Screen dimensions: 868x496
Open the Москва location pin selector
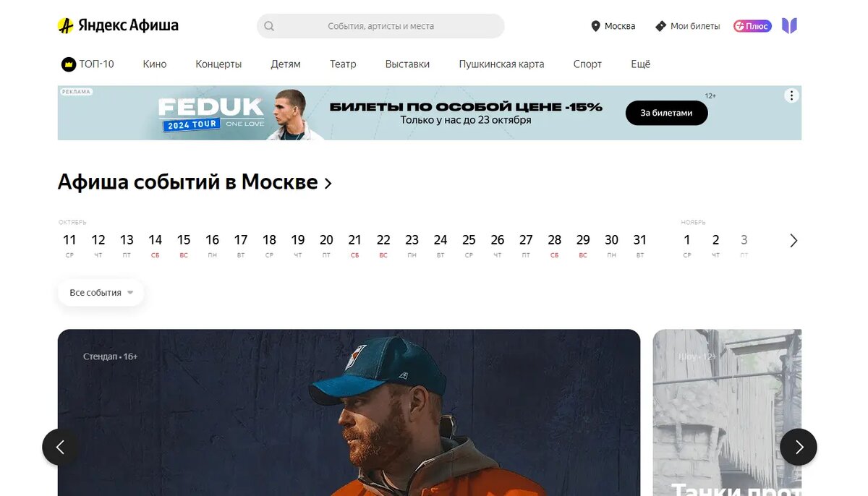pos(596,26)
